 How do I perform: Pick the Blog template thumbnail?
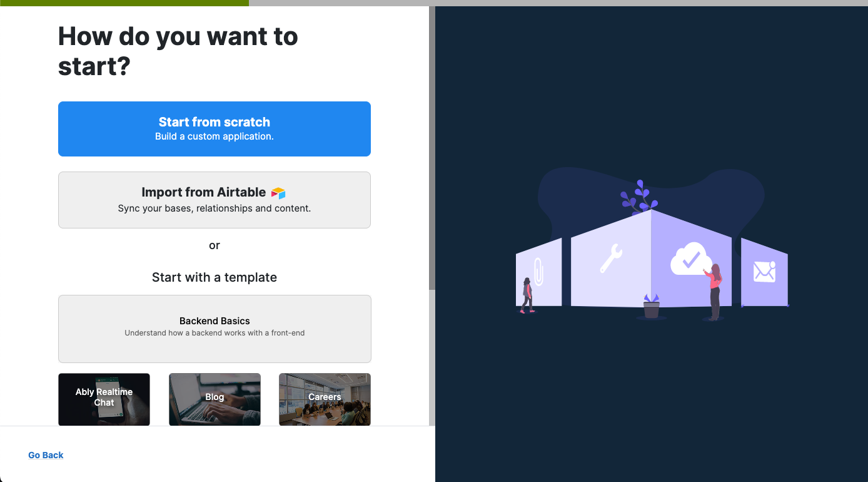point(214,399)
